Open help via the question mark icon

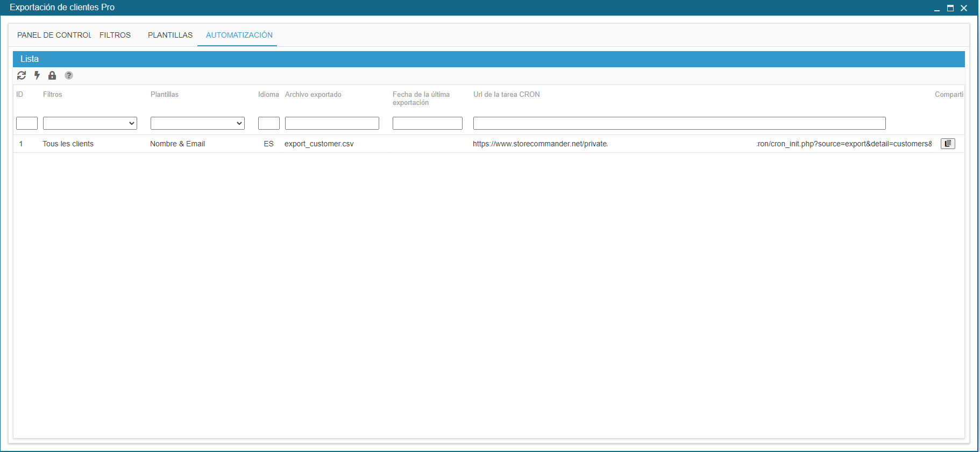(69, 75)
